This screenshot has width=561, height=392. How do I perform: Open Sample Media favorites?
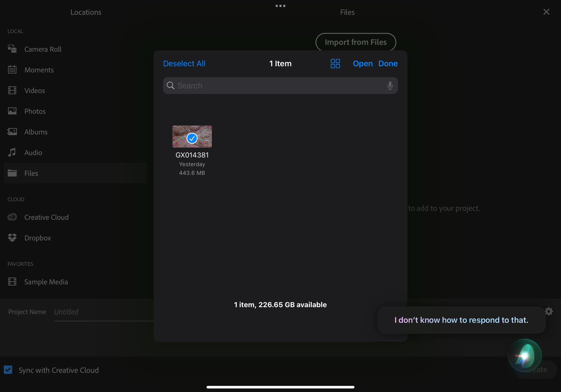(46, 282)
